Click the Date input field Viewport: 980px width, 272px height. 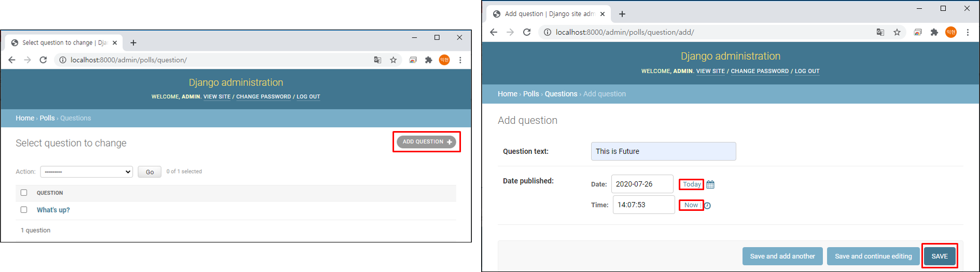coord(642,184)
